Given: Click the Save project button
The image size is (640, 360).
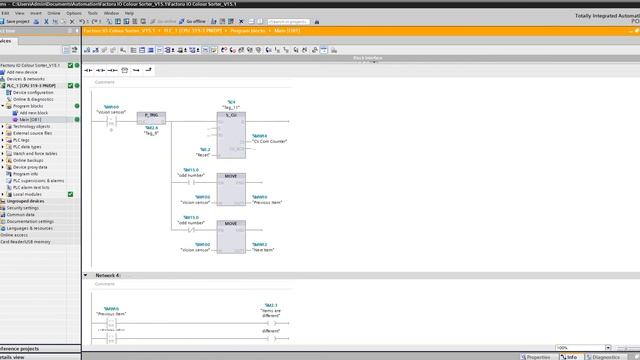Looking at the screenshot, I should point(15,22).
